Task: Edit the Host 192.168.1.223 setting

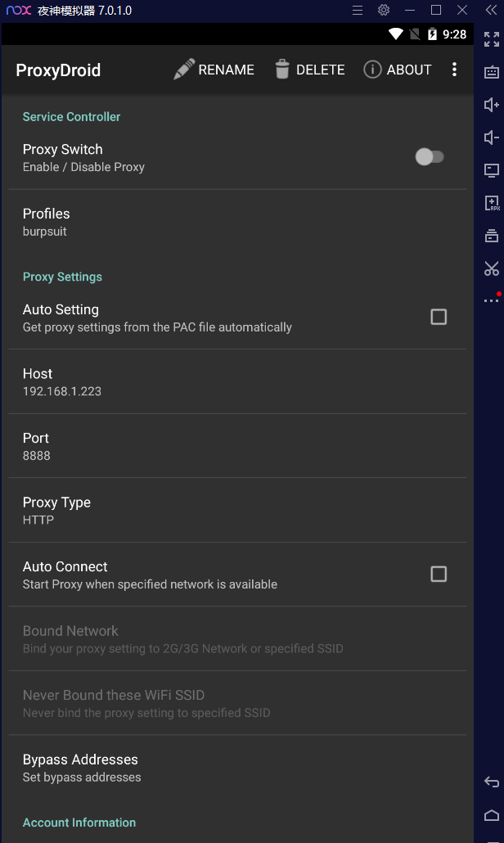Action: [237, 381]
